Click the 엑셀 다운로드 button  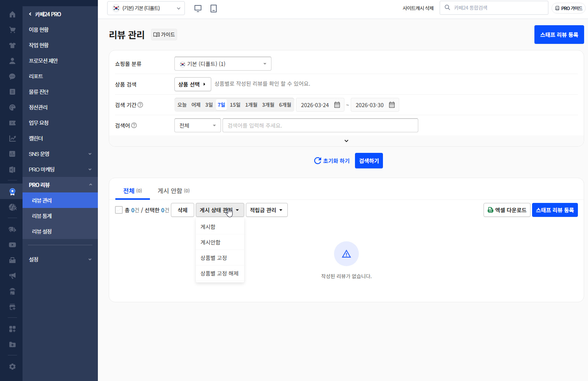(506, 210)
